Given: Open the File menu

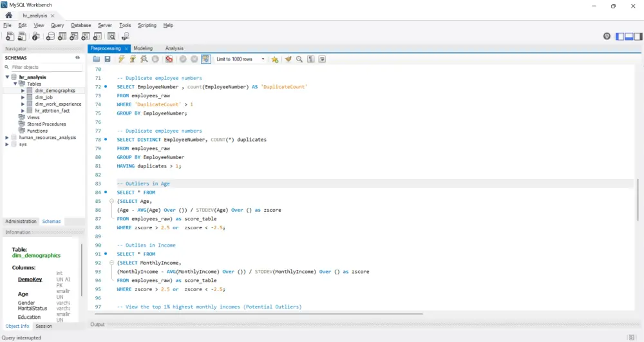Looking at the screenshot, I should (x=7, y=26).
